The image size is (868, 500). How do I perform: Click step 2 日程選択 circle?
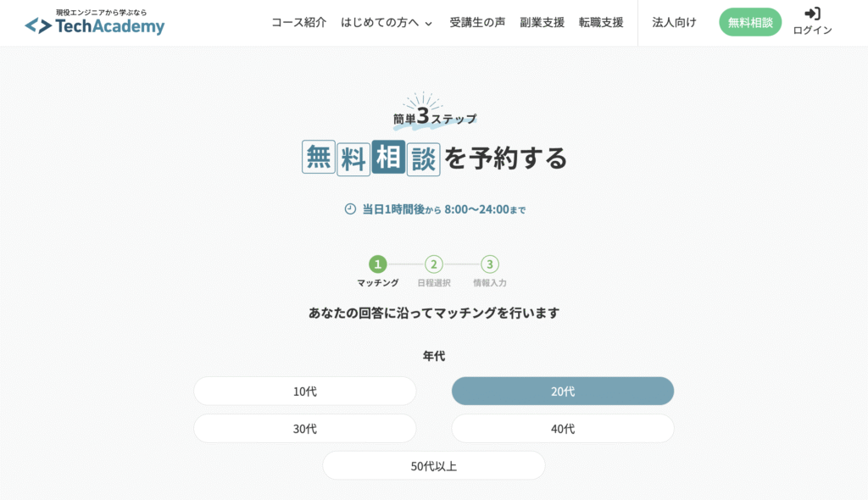434,264
